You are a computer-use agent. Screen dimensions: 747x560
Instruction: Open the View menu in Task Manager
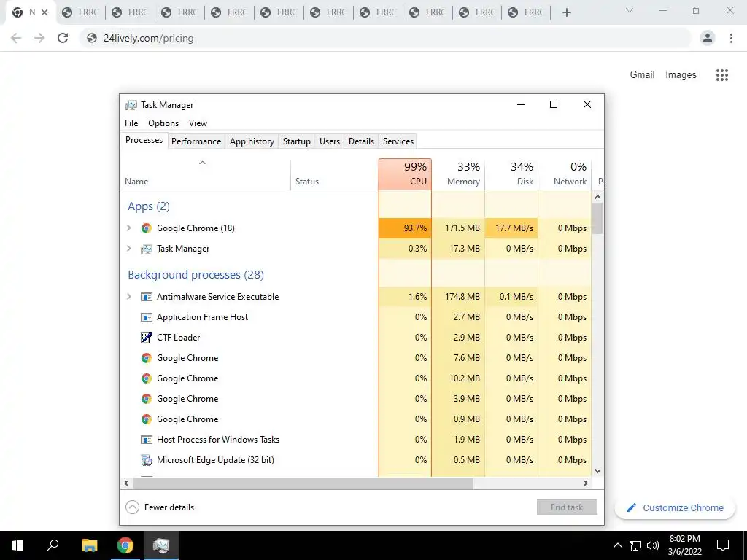[x=198, y=122]
